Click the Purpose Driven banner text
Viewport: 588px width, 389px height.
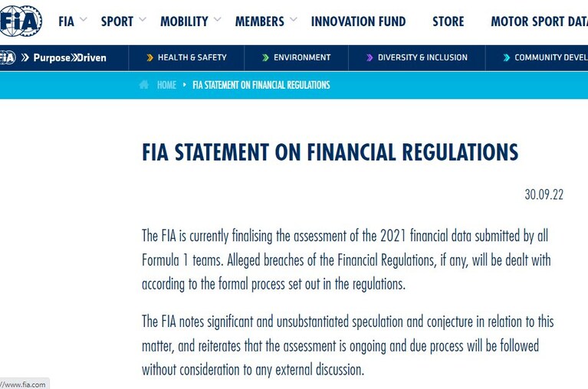70,57
